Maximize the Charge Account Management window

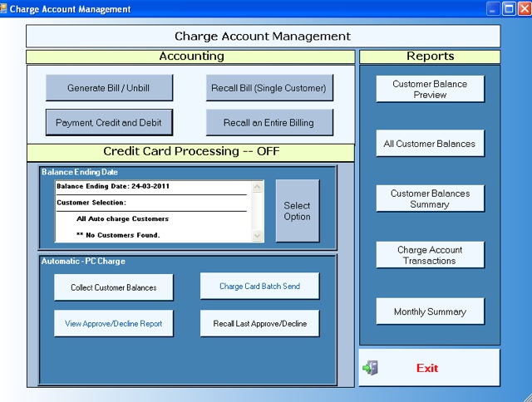(x=508, y=9)
